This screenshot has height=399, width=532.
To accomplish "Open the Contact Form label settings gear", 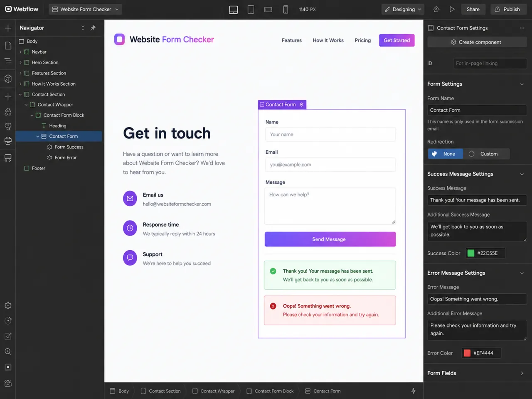I will pyautogui.click(x=302, y=104).
